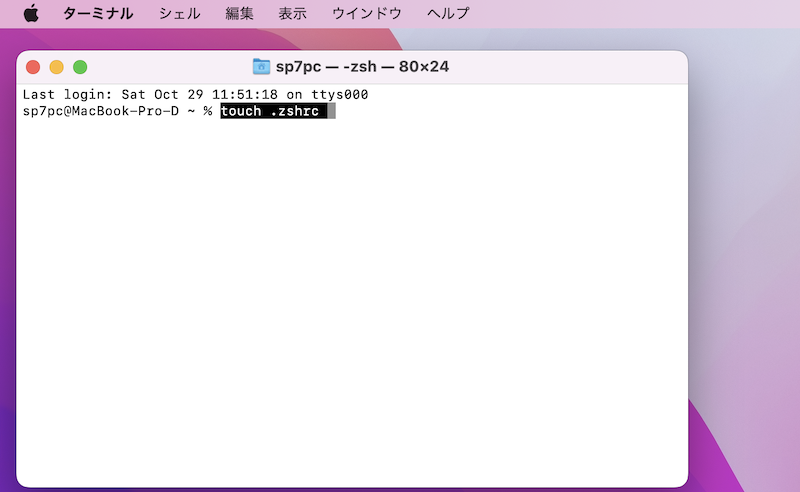The image size is (800, 492).
Task: Open the 編集 menu
Action: point(239,13)
